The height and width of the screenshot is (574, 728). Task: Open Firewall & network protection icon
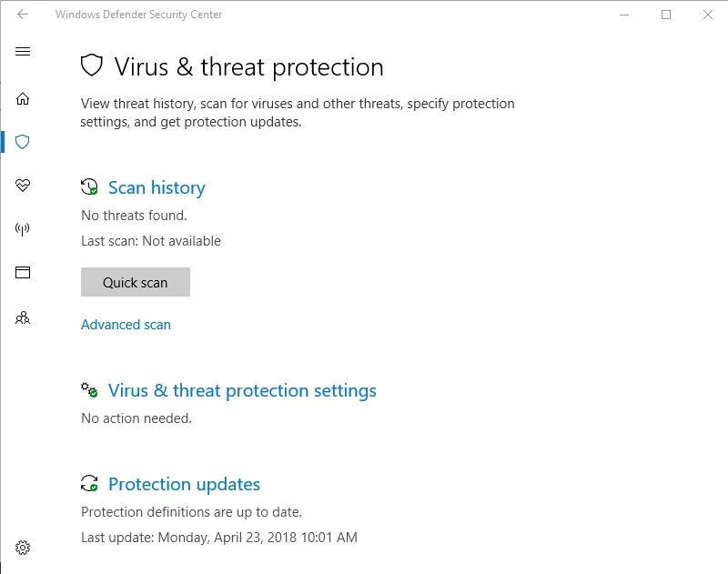pyautogui.click(x=23, y=229)
